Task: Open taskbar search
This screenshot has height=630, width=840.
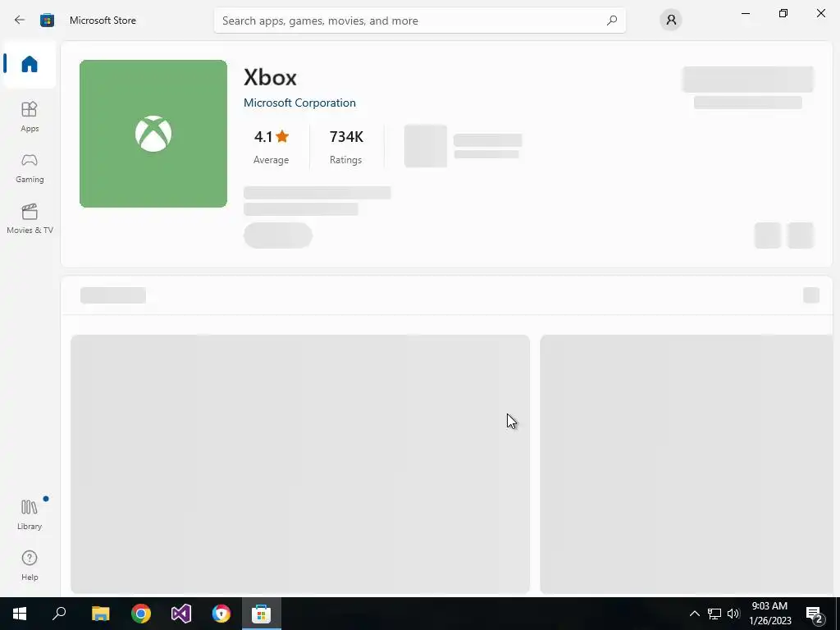Action: (x=59, y=614)
